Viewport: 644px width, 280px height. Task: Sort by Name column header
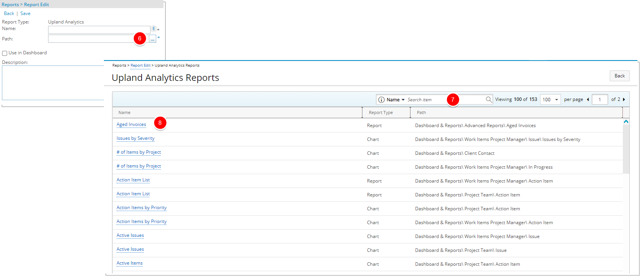[x=124, y=112]
